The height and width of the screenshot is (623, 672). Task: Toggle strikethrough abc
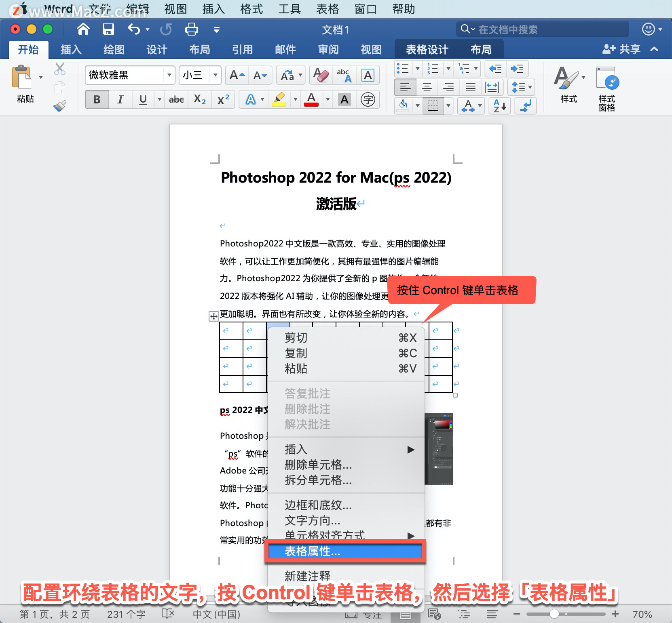(x=176, y=99)
